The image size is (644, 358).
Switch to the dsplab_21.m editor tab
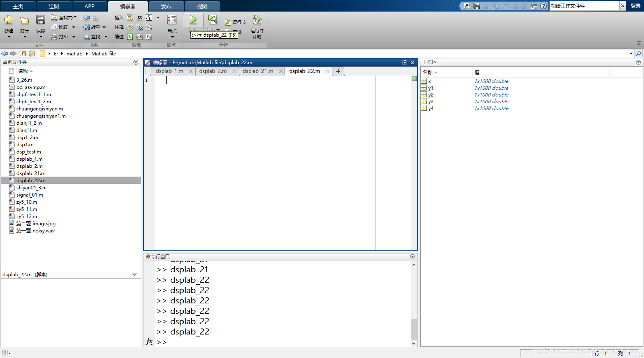(x=258, y=71)
